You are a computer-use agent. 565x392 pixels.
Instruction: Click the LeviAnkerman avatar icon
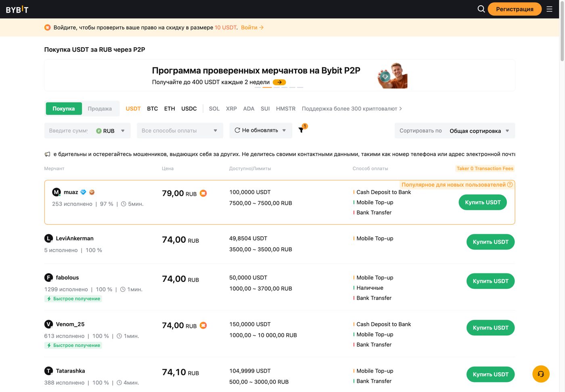pos(48,238)
